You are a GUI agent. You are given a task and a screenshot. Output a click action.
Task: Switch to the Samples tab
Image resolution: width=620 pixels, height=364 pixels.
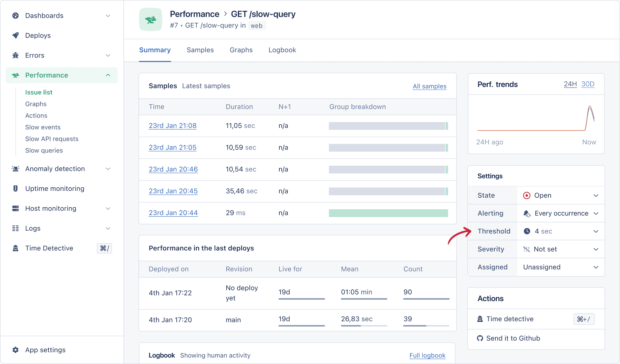[200, 50]
